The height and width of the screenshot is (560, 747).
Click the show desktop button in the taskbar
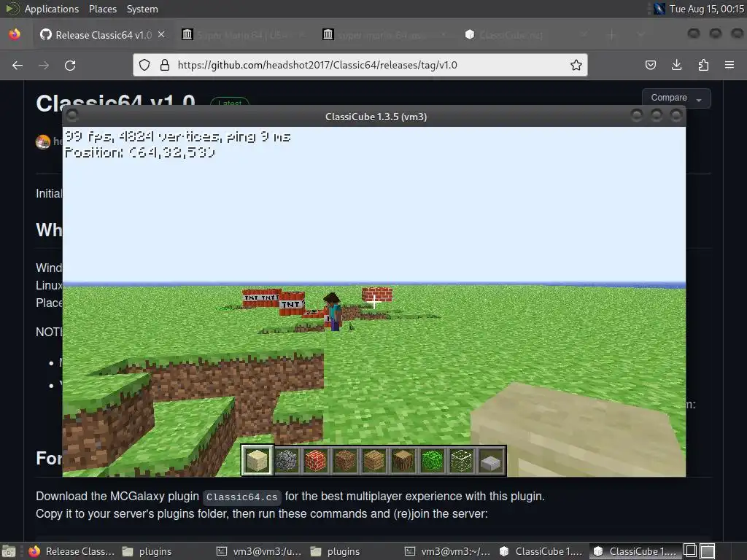coord(9,551)
